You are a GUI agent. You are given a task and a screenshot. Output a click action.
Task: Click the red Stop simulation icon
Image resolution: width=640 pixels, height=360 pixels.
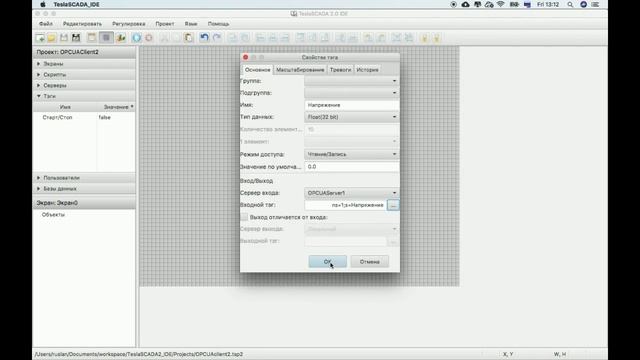tap(149, 38)
